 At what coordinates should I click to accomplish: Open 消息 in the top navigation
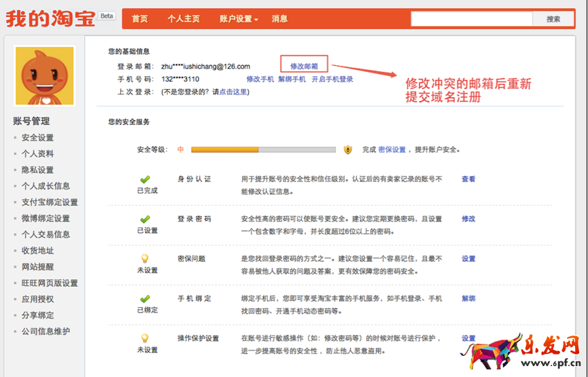(x=279, y=19)
